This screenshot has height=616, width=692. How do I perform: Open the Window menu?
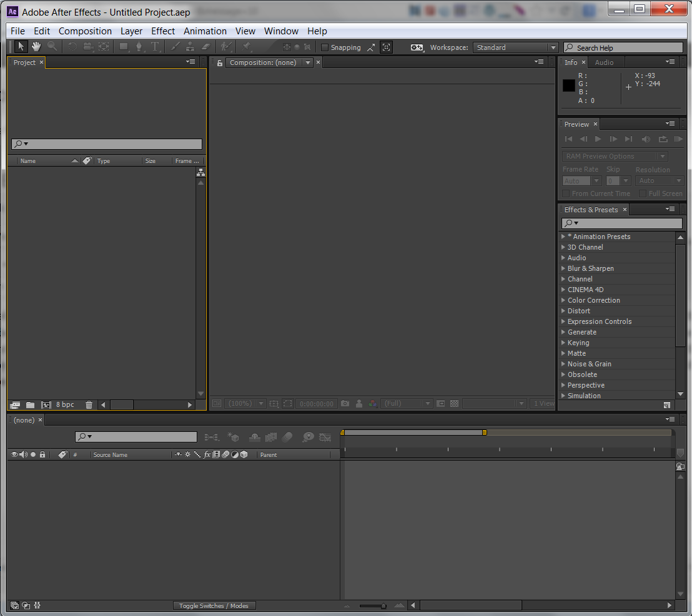pyautogui.click(x=281, y=31)
